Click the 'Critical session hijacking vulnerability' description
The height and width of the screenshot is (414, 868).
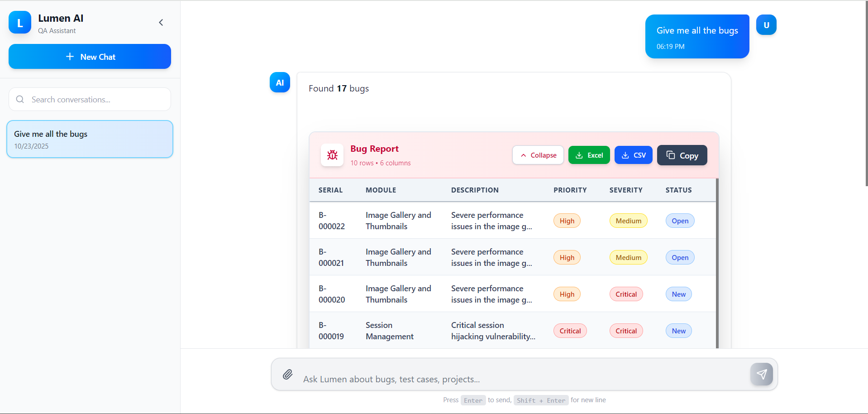click(493, 331)
